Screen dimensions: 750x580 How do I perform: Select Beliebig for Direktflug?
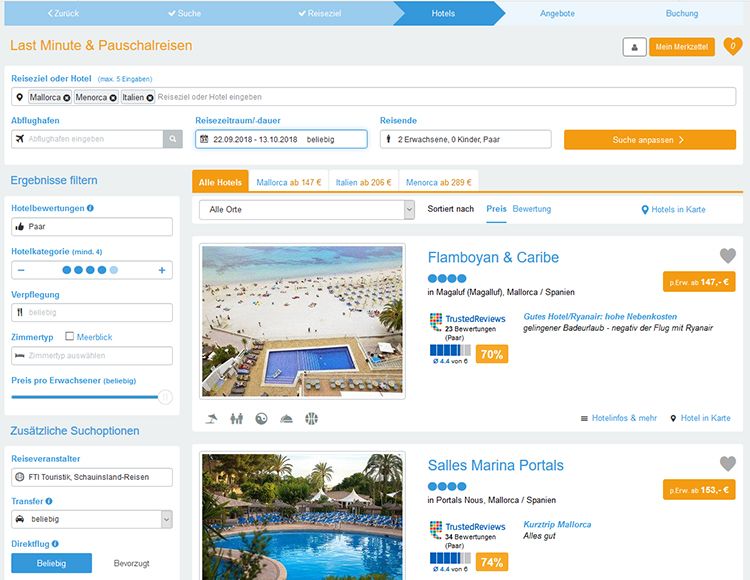pos(51,563)
